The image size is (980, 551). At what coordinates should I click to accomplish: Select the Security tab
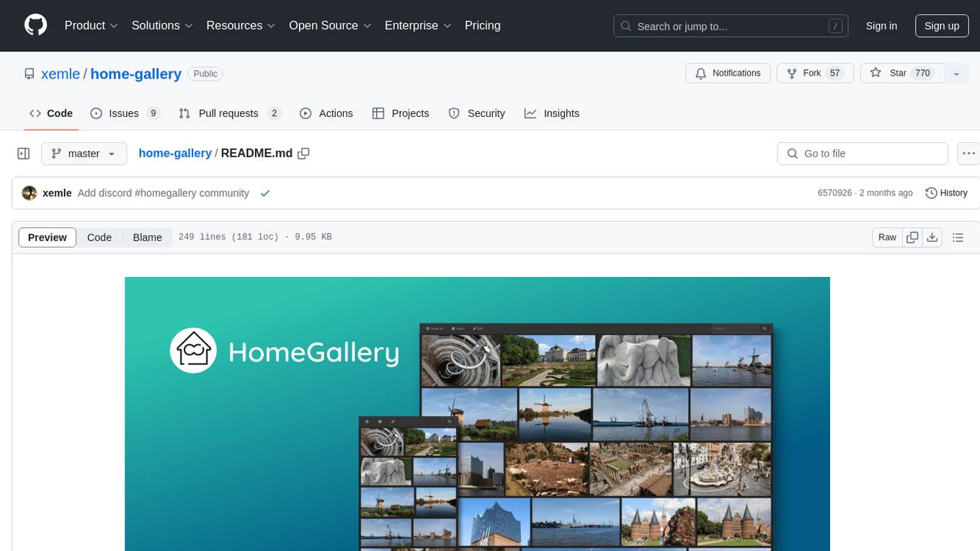pyautogui.click(x=477, y=113)
